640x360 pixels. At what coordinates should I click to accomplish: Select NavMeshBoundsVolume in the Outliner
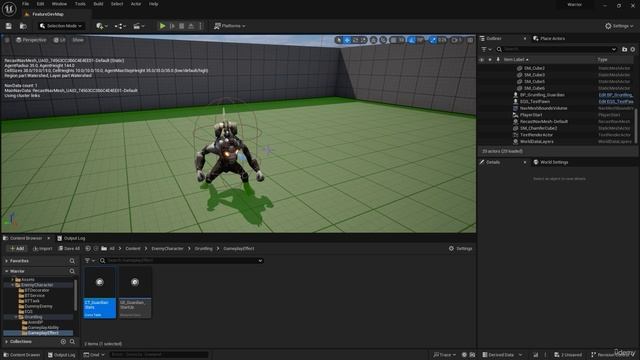coord(543,108)
